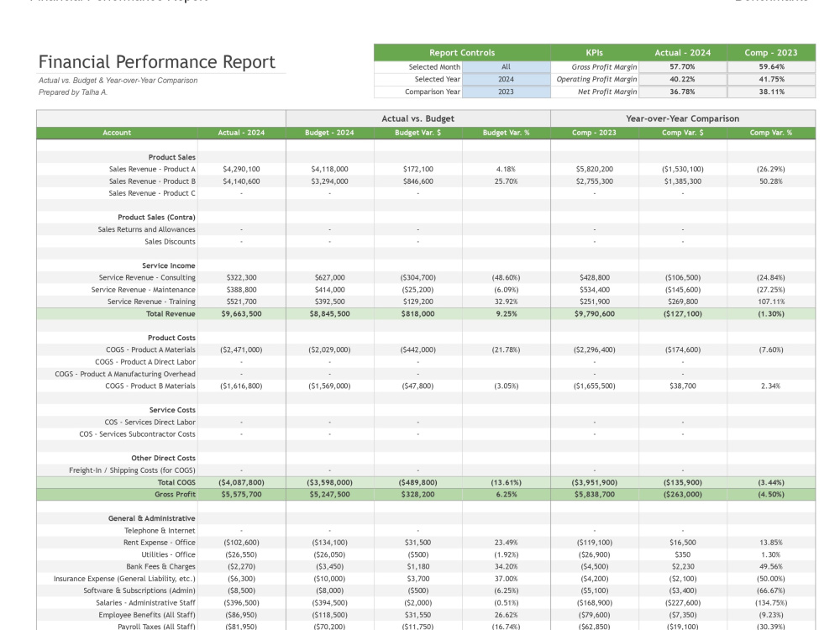The height and width of the screenshot is (630, 840).
Task: Select Sales Revenue - Product A row label
Action: click(152, 170)
